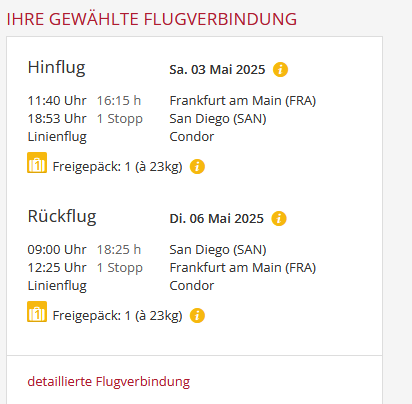Screen dimensions: 412x404
Task: Select the return date Di. 06 Mai 2025
Action: (217, 219)
